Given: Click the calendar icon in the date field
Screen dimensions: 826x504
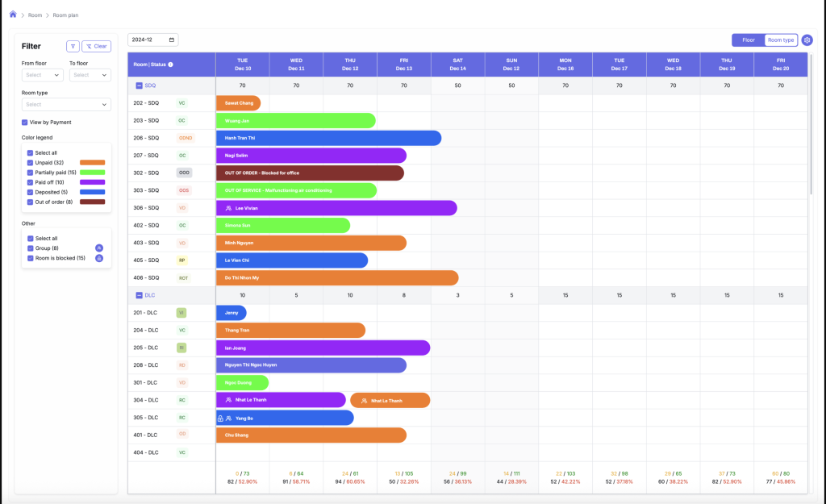Looking at the screenshot, I should (171, 40).
